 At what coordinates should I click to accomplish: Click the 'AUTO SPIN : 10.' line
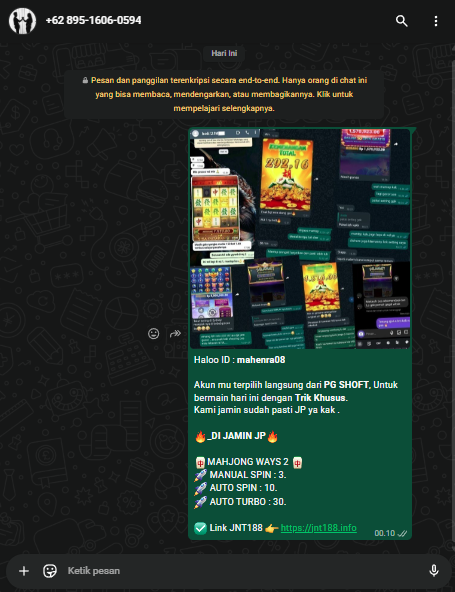(236, 488)
